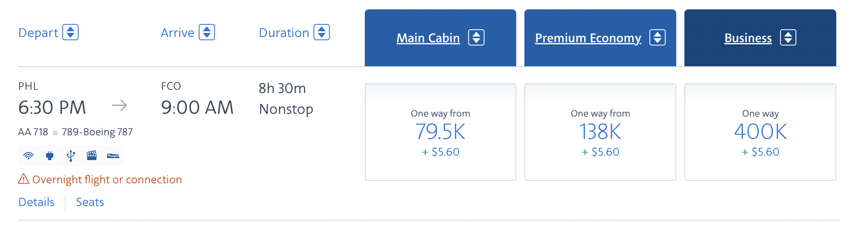Open the Business fare column
This screenshot has height=230, width=868.
point(748,38)
